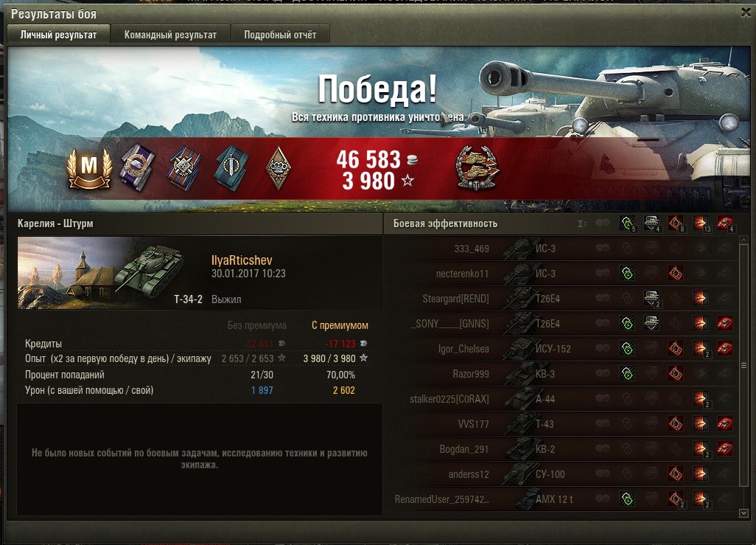Click the platoon tanks achievement emblem
This screenshot has height=545, width=756.
[x=476, y=167]
